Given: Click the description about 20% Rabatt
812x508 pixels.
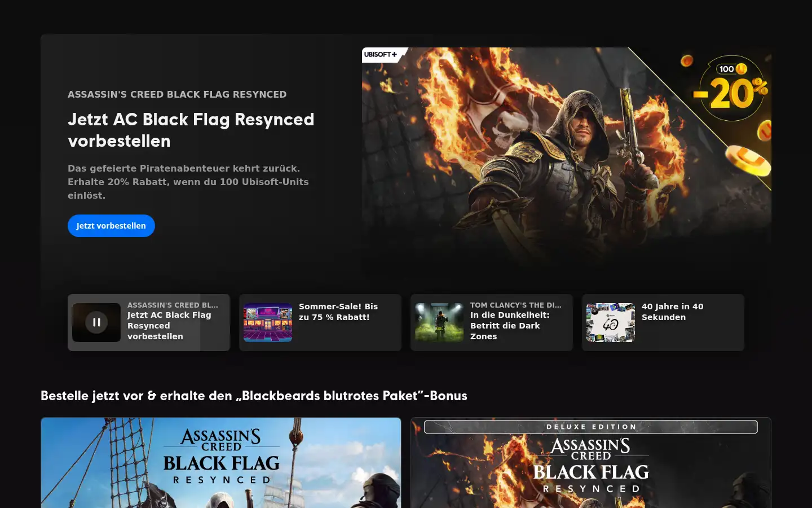Looking at the screenshot, I should coord(188,182).
